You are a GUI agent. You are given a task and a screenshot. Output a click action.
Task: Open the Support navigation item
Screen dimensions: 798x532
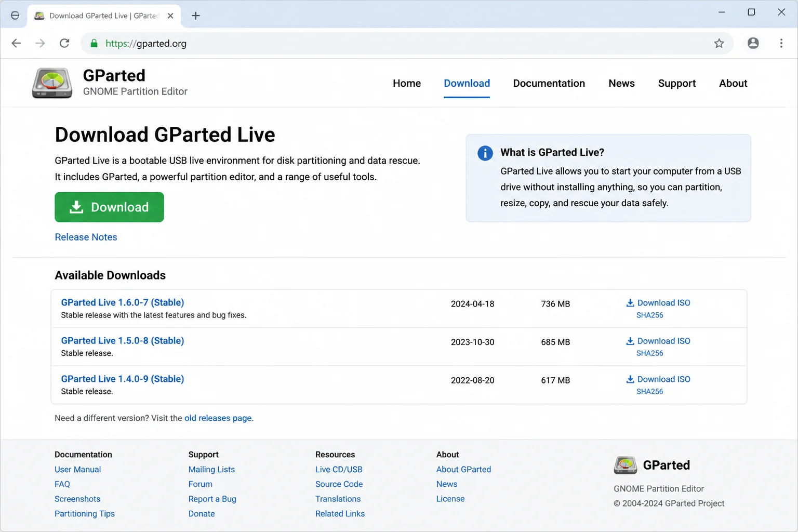(x=676, y=83)
